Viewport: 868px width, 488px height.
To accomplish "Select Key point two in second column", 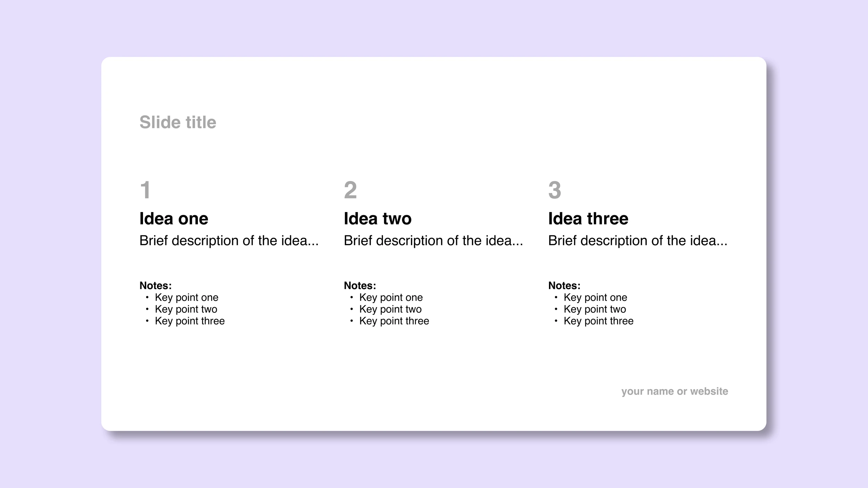I will coord(391,309).
